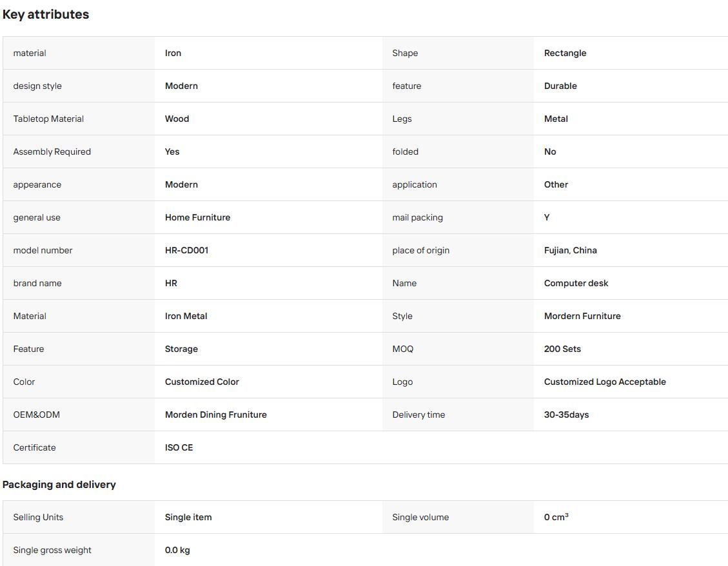
Task: Select the Fujian, China origin text
Action: [x=570, y=250]
